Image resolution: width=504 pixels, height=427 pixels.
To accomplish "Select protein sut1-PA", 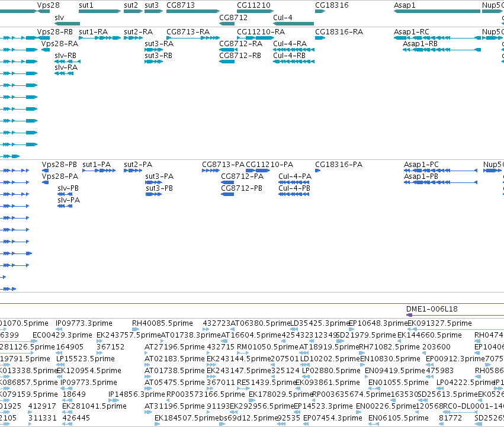I will click(x=97, y=165).
